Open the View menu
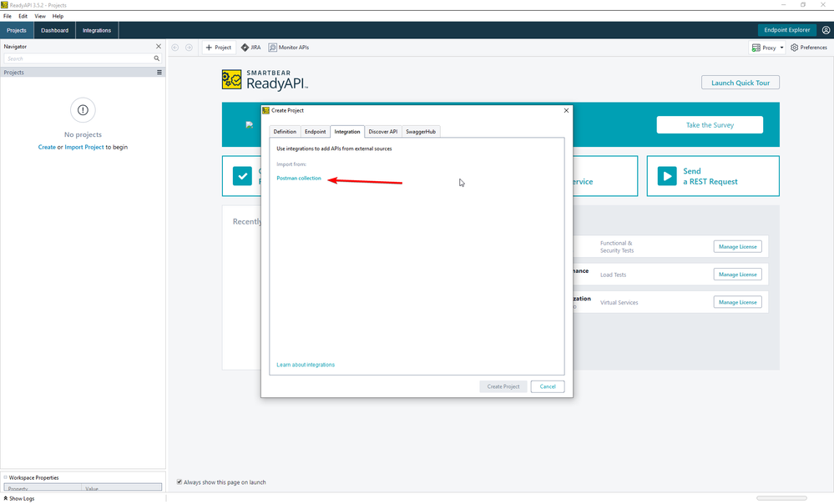Viewport: 834px width, 504px height. (40, 17)
